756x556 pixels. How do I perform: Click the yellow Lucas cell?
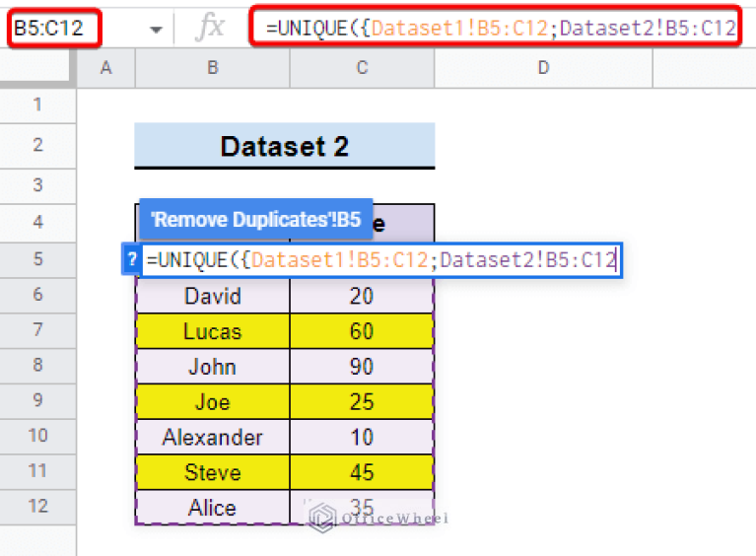pos(212,331)
